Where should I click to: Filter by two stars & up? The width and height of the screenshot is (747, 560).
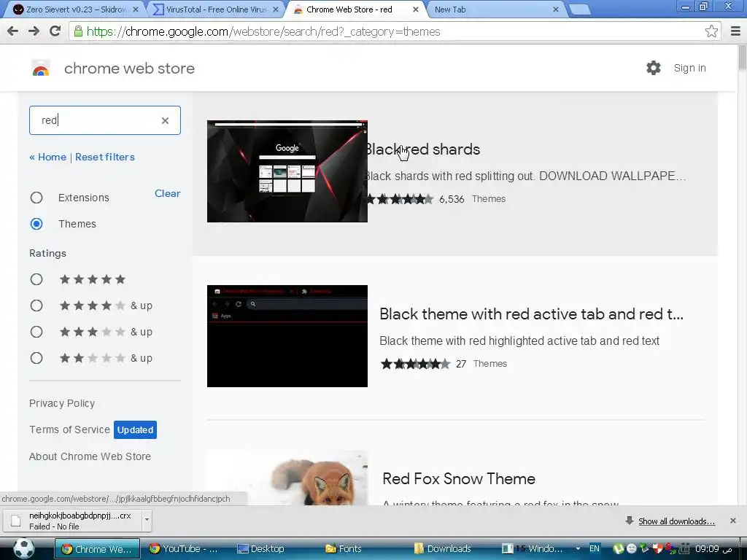click(x=36, y=358)
